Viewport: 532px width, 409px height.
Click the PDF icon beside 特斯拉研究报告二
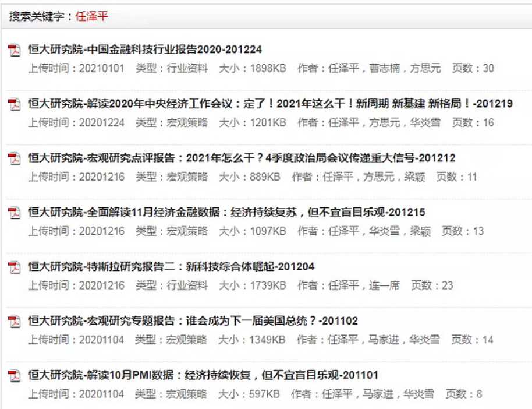tap(14, 267)
